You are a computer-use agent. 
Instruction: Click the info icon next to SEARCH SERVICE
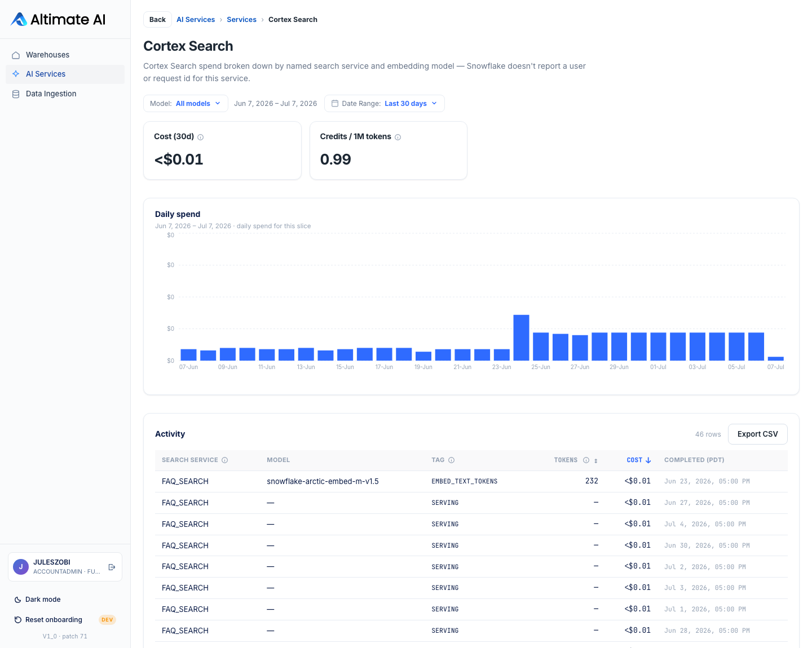(224, 460)
